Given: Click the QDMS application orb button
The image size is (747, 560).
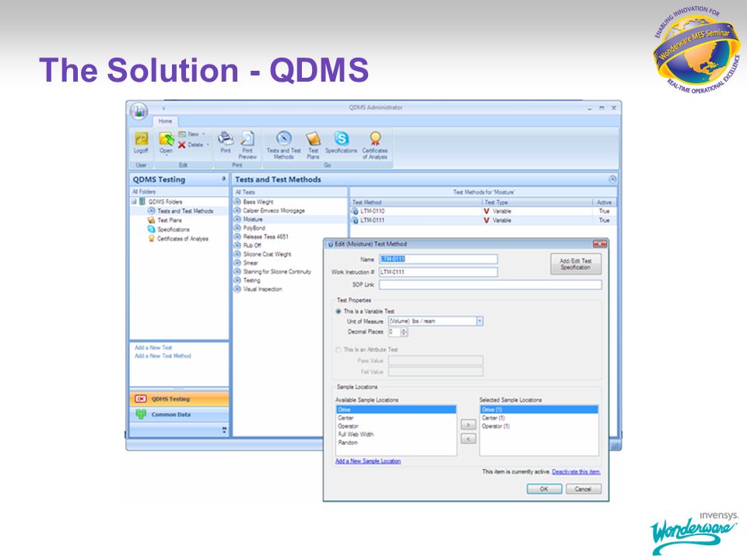Looking at the screenshot, I should pyautogui.click(x=139, y=111).
